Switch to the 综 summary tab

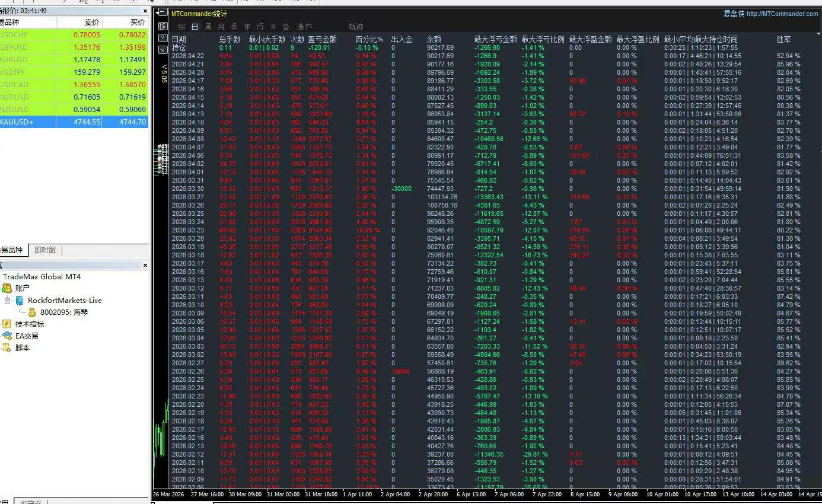[x=182, y=27]
